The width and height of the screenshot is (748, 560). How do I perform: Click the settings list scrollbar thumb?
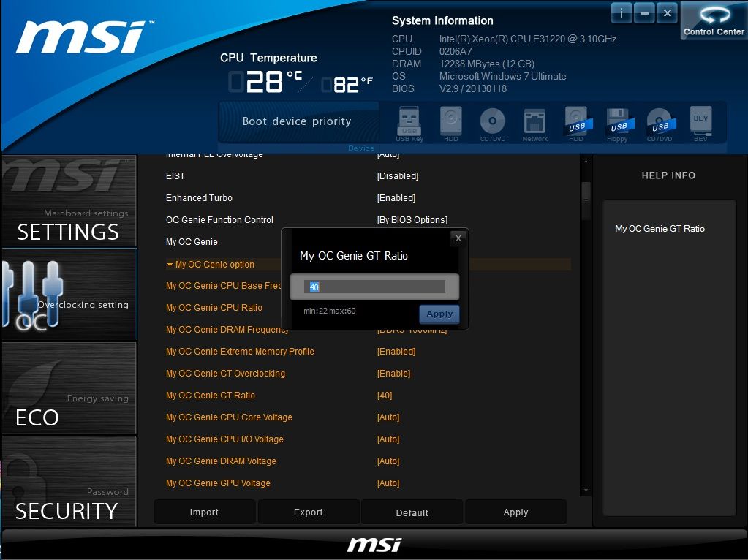(586, 200)
